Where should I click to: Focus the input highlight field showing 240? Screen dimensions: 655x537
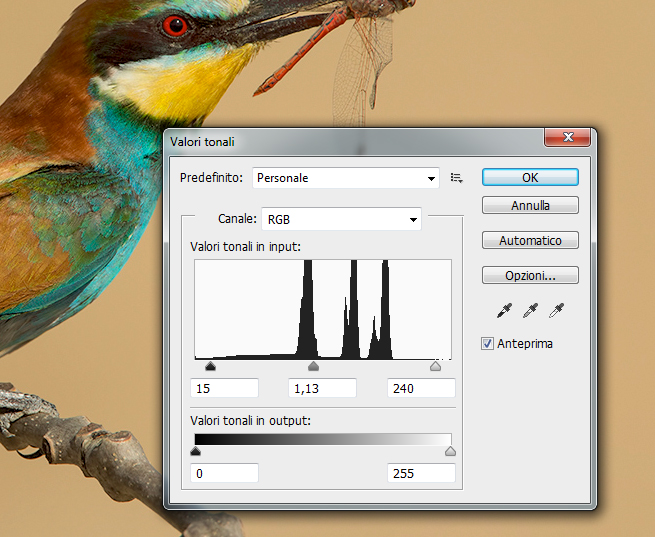point(421,388)
